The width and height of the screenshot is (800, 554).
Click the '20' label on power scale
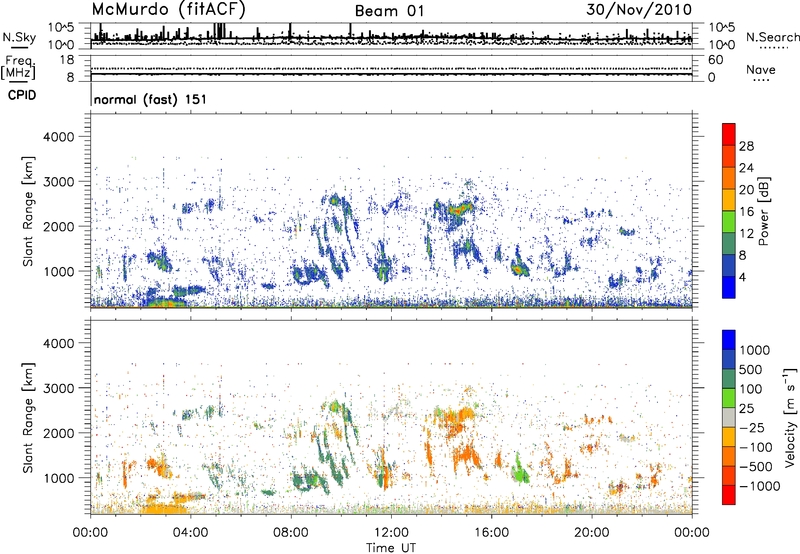746,190
